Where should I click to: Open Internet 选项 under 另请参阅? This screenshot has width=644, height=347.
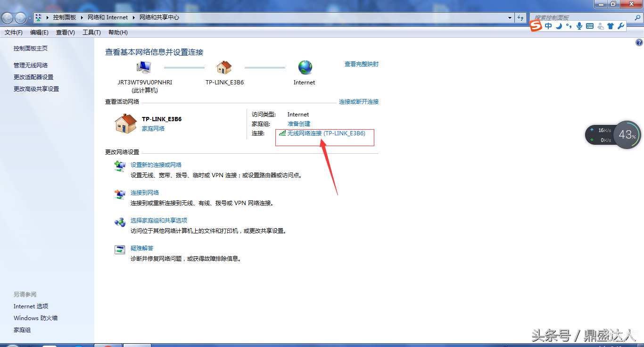(31, 306)
